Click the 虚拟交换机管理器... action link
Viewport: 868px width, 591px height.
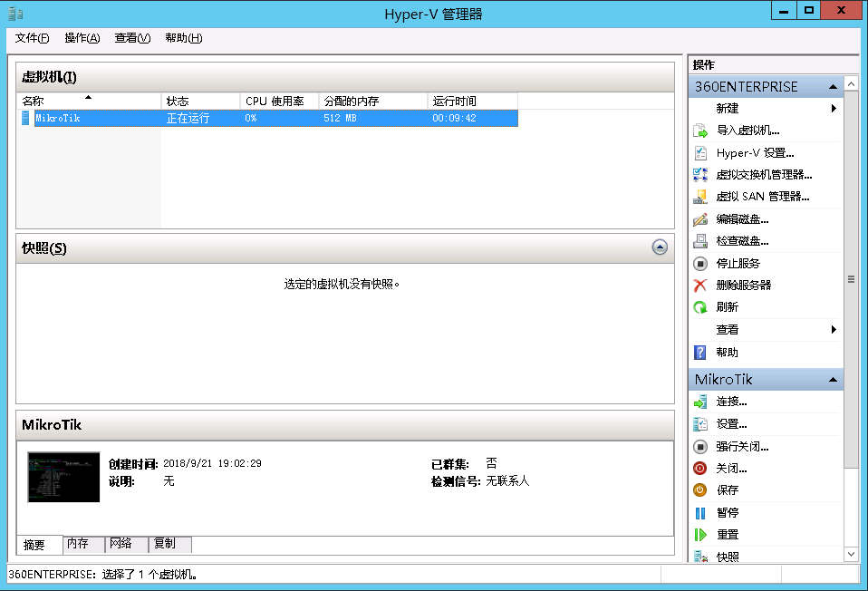[x=764, y=174]
